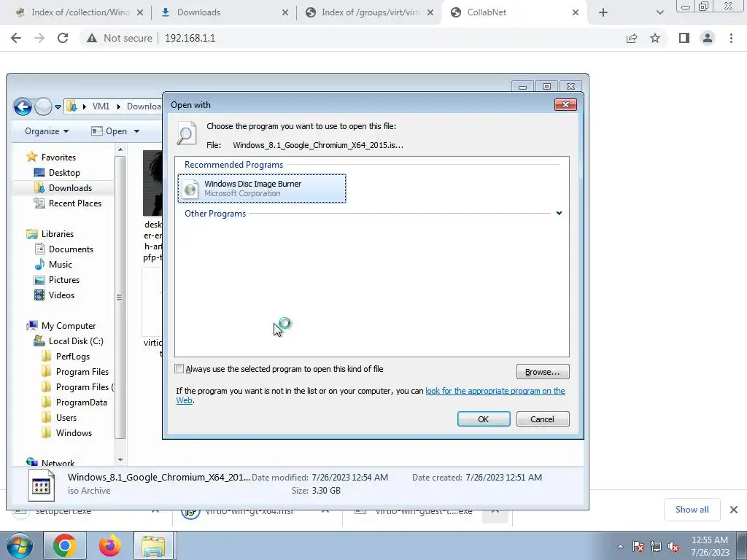Screen dimensions: 747x560
Task: Click the Not secure warning icon
Action: point(91,38)
